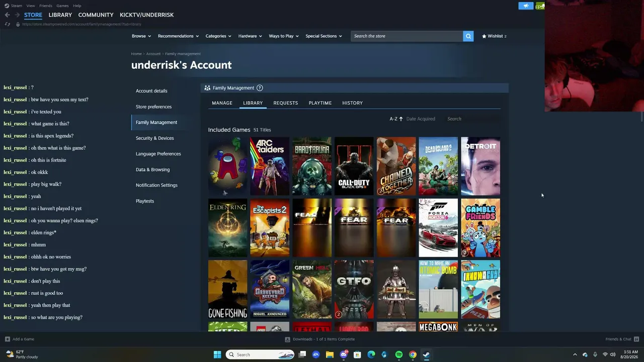Expand the Hardware dropdown
The image size is (644, 362).
250,36
